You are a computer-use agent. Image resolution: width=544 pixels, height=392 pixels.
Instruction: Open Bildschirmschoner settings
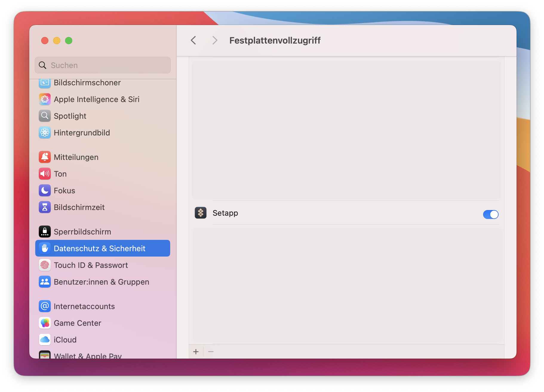[87, 83]
